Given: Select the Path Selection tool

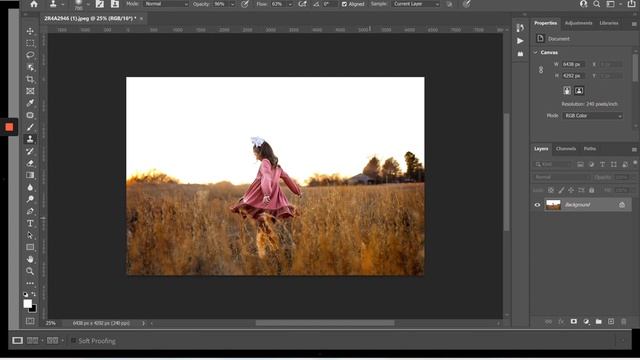Looking at the screenshot, I should [x=30, y=235].
